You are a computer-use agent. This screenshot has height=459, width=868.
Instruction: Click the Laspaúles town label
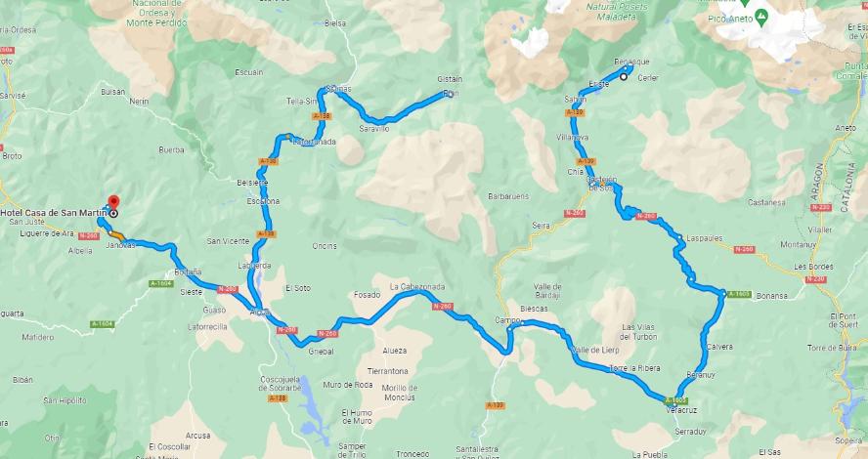(705, 238)
